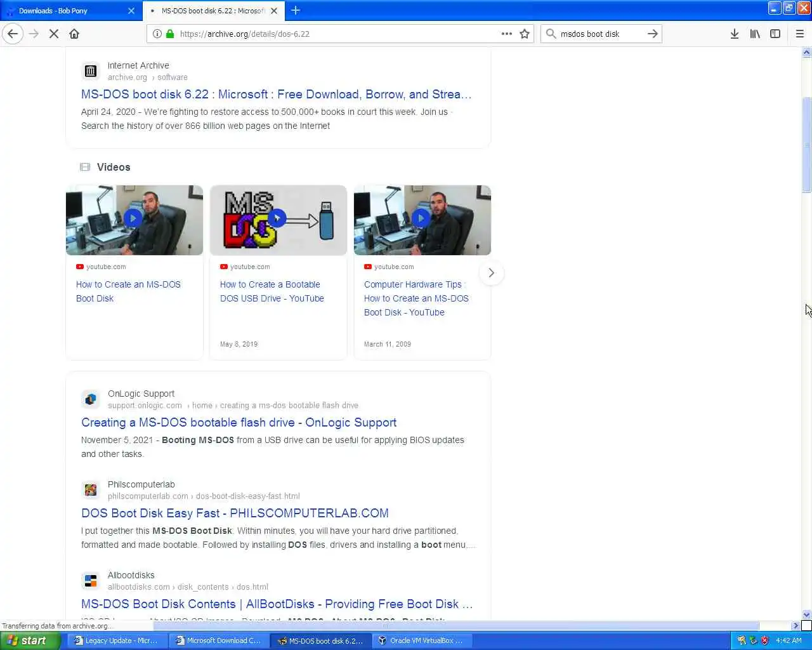Click the Philscomputerlab site icon
The height and width of the screenshot is (650, 812).
pos(91,490)
